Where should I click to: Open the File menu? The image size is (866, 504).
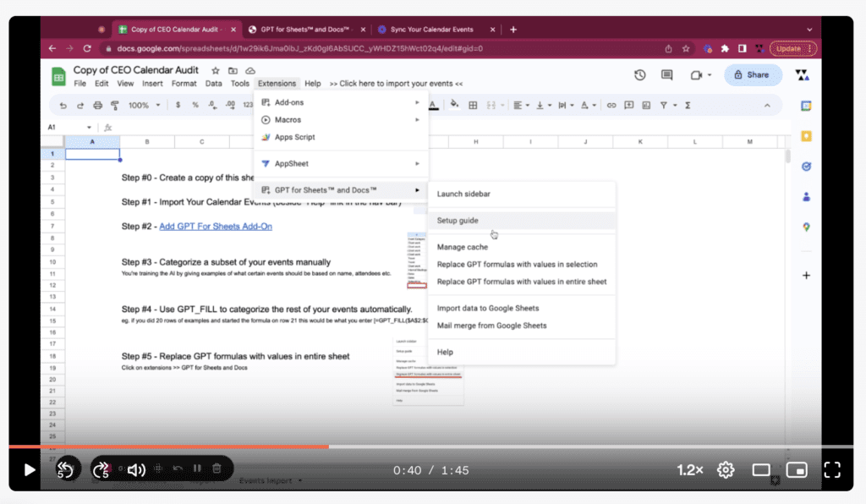(x=80, y=84)
